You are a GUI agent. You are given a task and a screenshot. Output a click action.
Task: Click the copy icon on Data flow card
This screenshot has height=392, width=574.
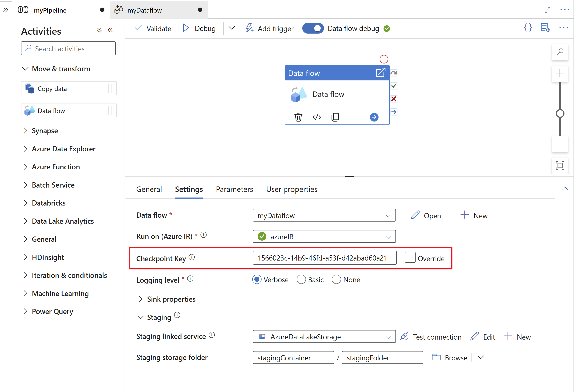pyautogui.click(x=335, y=117)
